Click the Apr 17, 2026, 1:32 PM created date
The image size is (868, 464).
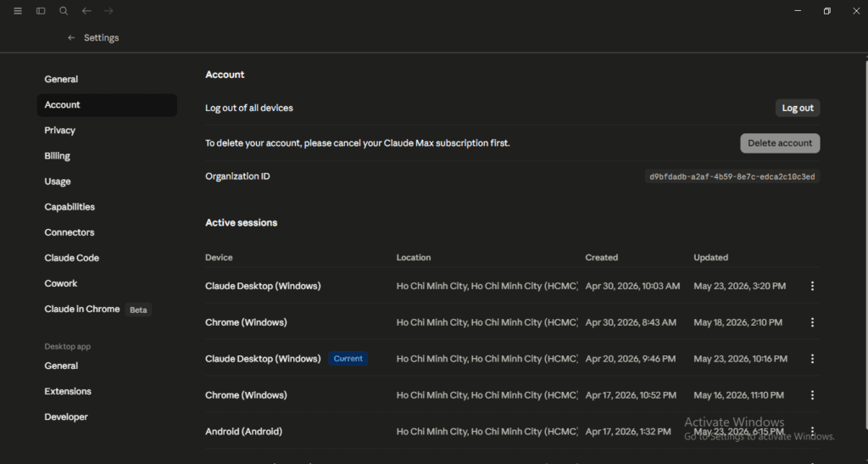(x=628, y=431)
